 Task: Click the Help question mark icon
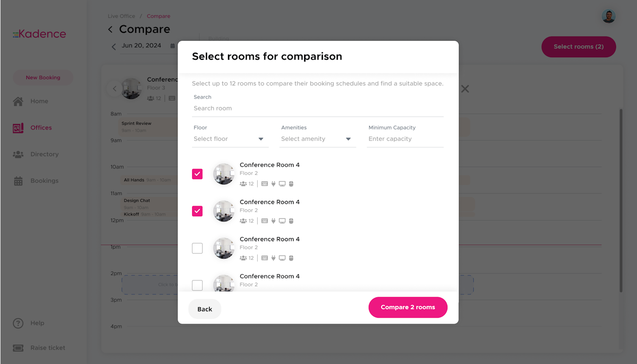(x=18, y=323)
